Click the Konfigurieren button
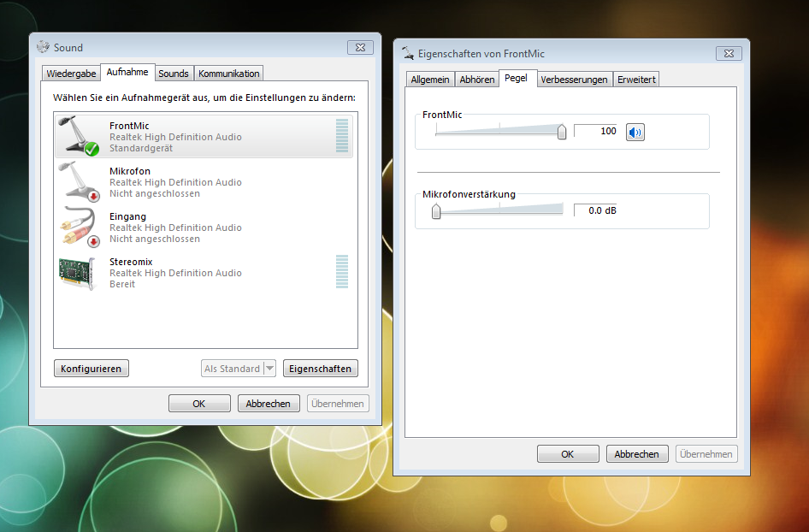Viewport: 809px width, 532px height. click(x=92, y=369)
